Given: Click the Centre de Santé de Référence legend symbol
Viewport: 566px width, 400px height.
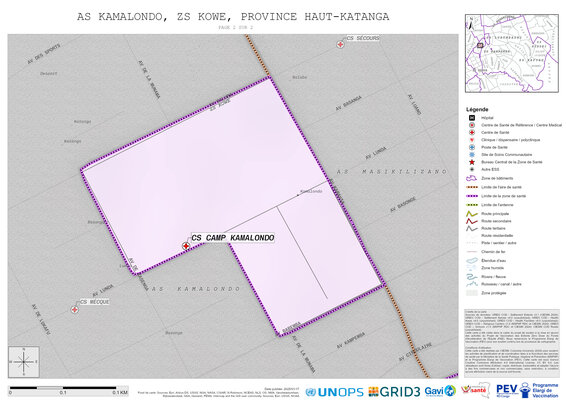Looking at the screenshot, I should point(471,125).
